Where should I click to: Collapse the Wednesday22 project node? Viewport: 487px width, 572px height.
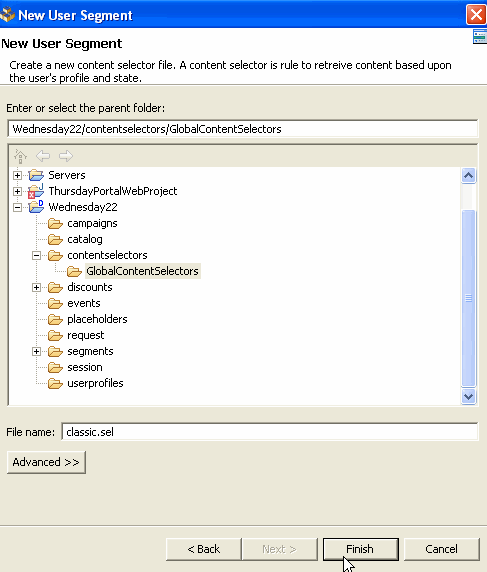coord(17,207)
